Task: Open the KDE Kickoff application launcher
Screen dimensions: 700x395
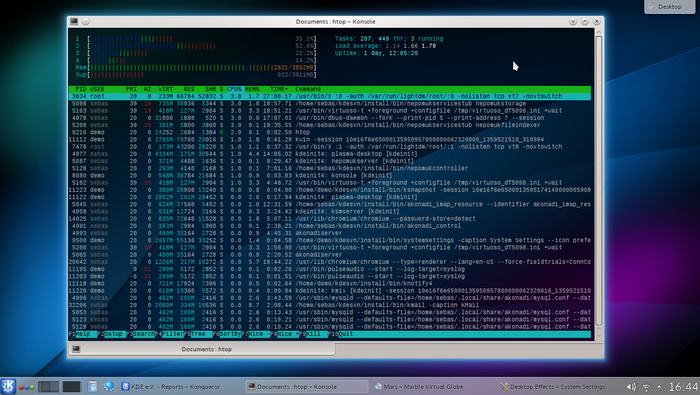Action: [x=8, y=386]
